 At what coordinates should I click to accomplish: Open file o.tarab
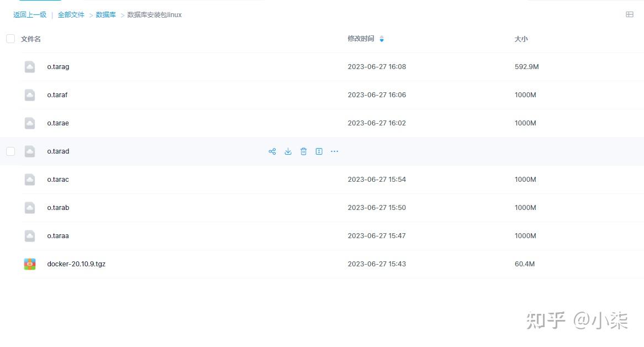pos(58,208)
